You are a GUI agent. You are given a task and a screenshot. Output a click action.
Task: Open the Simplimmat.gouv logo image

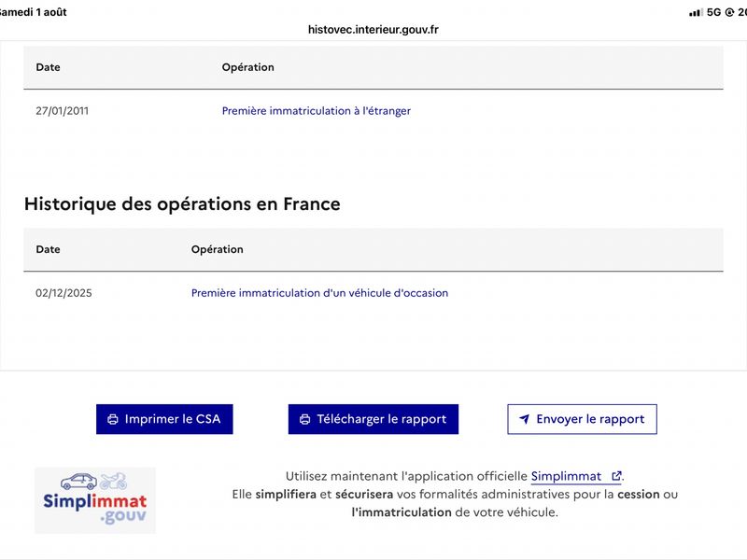(x=95, y=500)
